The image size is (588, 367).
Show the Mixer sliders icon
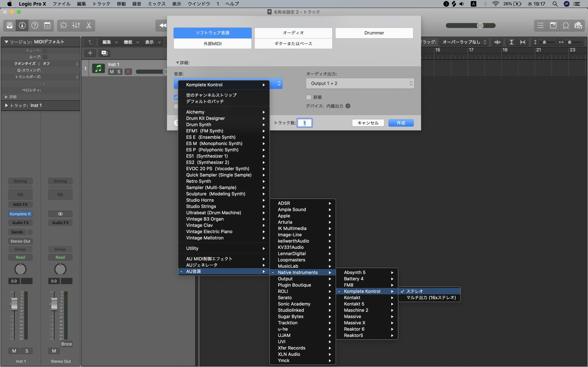76,25
